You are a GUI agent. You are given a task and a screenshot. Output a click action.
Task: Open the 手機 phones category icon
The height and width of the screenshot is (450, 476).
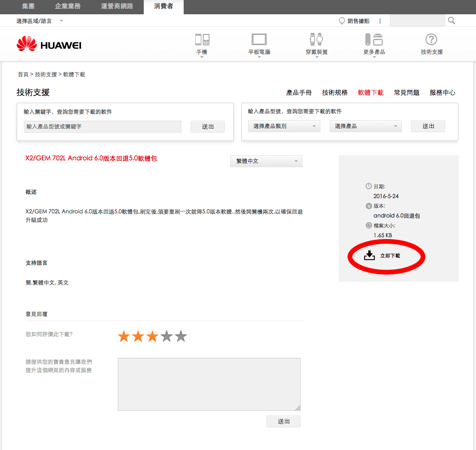pyautogui.click(x=202, y=40)
